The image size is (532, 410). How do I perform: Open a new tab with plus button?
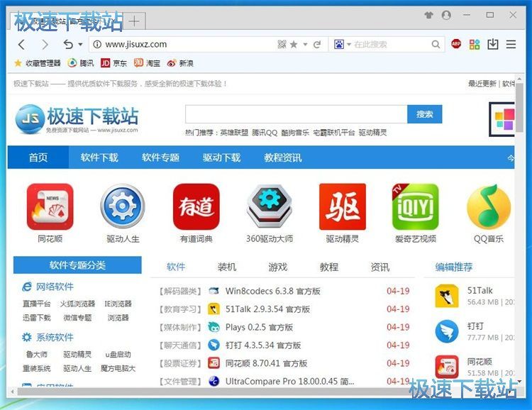[x=134, y=21]
